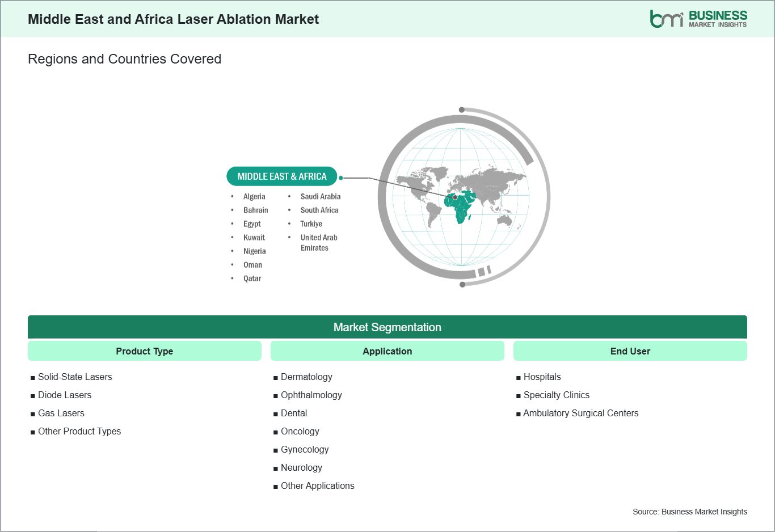The image size is (775, 532).
Task: Select 'Other Product Types' item
Action: pos(79,431)
